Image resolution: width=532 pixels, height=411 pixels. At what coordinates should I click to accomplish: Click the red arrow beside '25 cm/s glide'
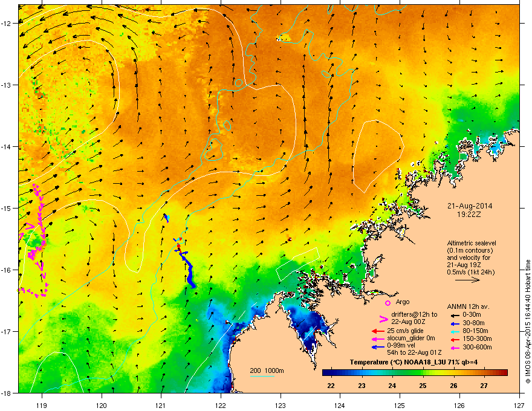[x=378, y=331]
